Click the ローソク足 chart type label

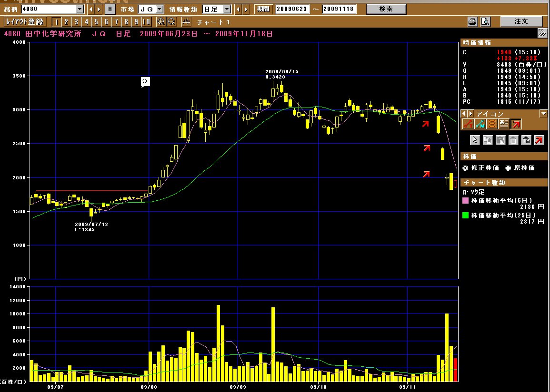tap(473, 192)
